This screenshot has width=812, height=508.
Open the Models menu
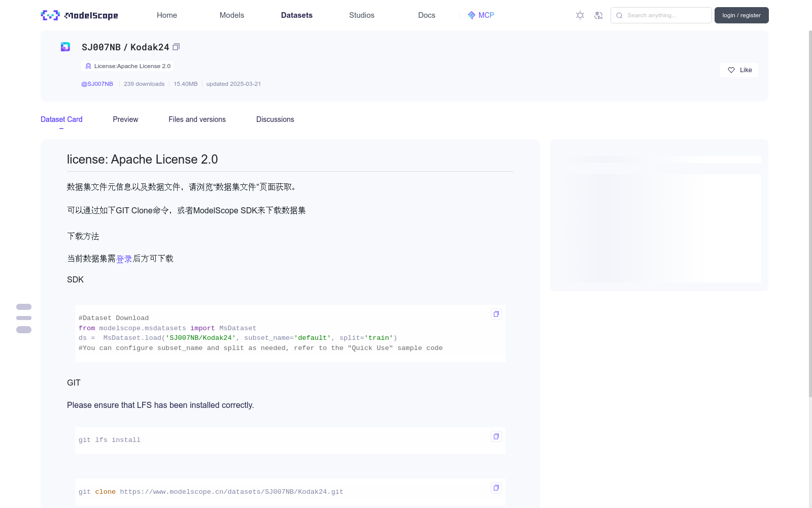[232, 15]
